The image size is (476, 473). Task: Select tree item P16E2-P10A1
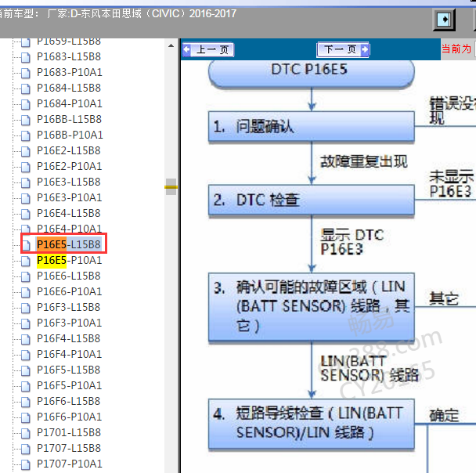[70, 166]
